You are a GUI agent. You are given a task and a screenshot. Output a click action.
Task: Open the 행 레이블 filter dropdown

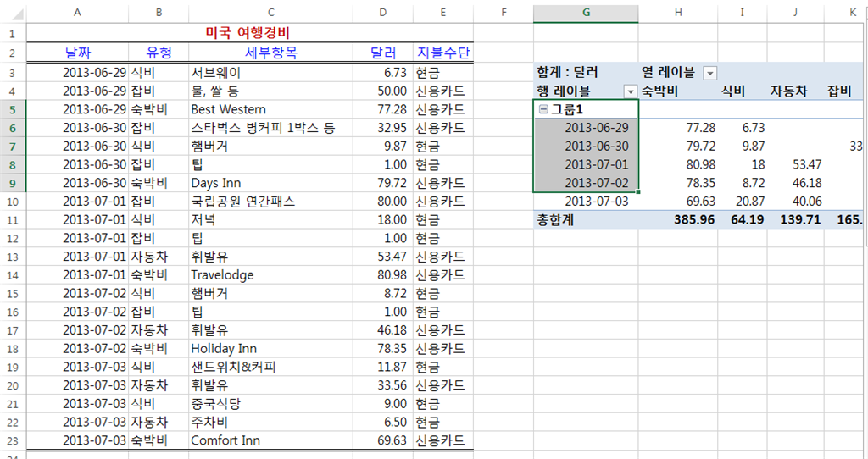630,91
